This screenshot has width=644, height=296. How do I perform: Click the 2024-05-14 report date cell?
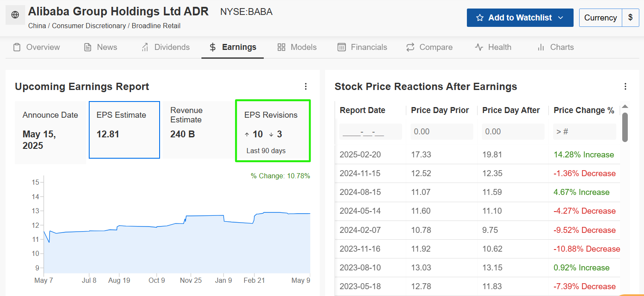pyautogui.click(x=360, y=211)
